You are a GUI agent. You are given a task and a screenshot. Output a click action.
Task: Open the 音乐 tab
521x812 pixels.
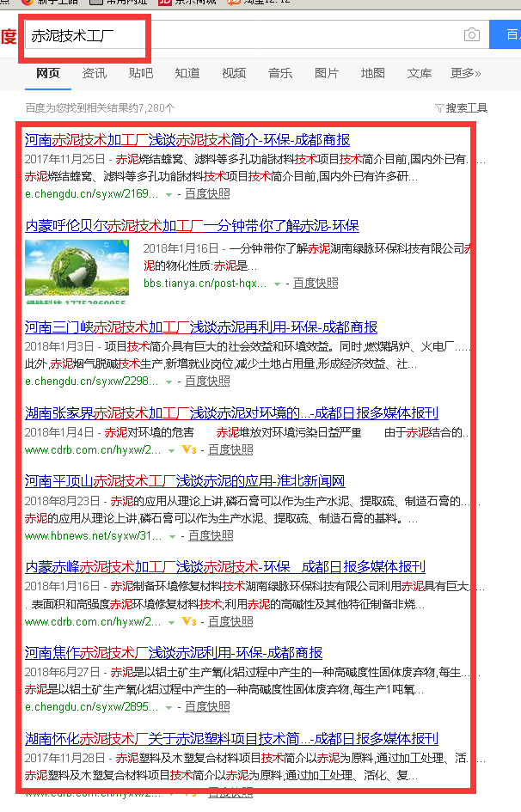pos(280,73)
